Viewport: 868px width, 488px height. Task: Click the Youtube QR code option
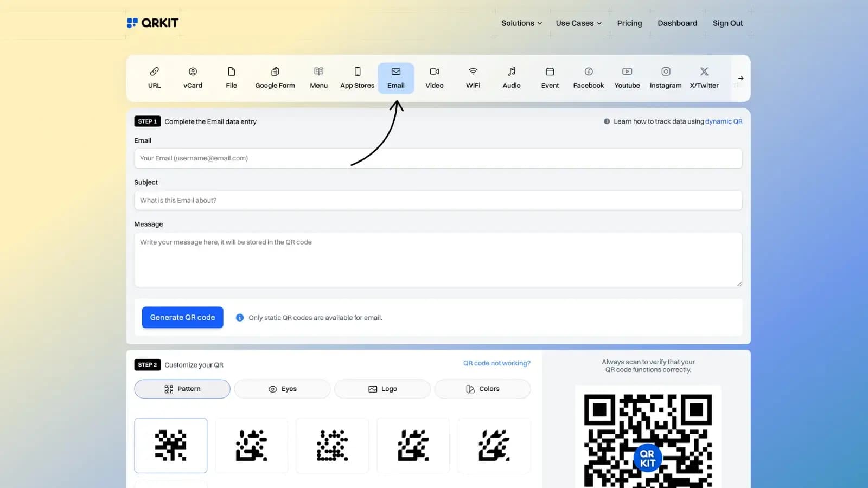pos(627,78)
